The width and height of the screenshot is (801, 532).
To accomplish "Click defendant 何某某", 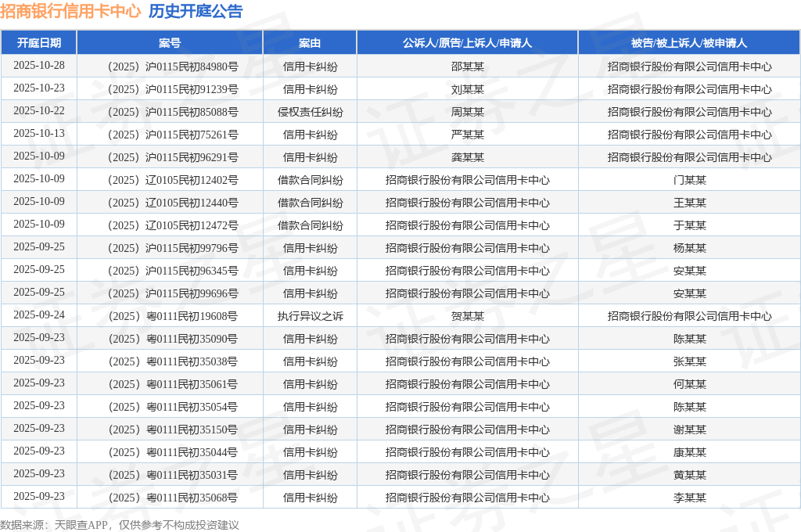I will 690,384.
